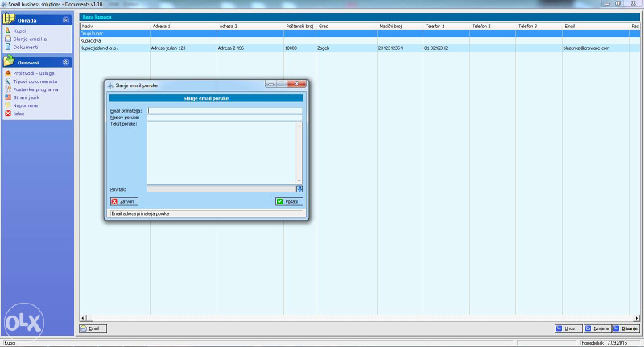Open Dokumenti in the sidebar
This screenshot has height=347, width=644.
coord(26,47)
